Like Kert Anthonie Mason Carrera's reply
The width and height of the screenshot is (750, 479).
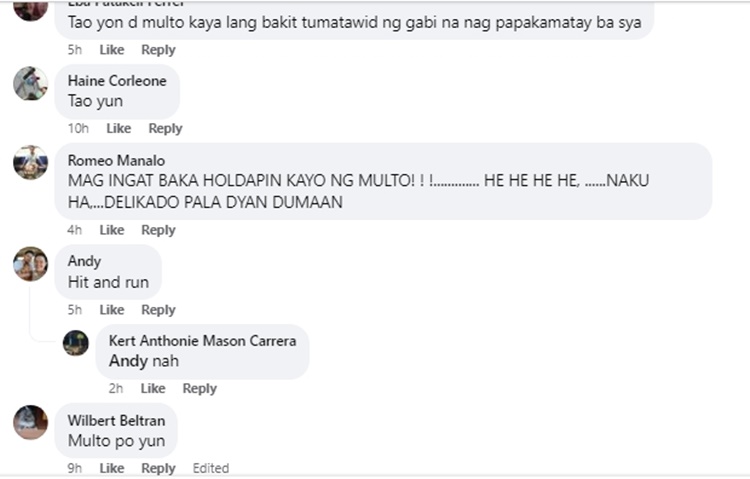153,388
